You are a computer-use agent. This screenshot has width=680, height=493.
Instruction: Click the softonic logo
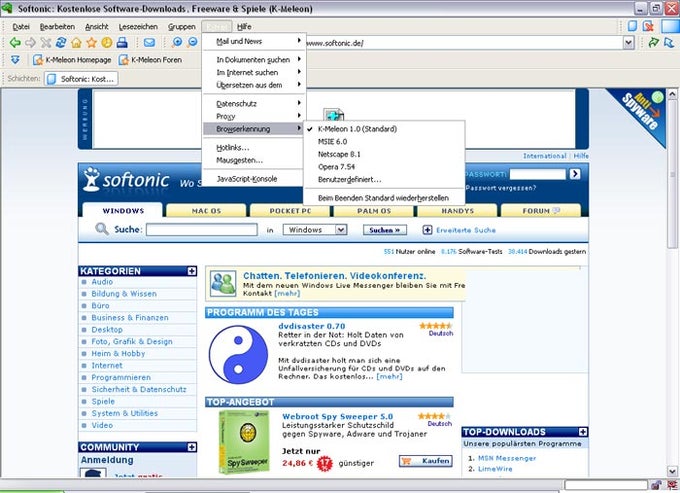click(126, 180)
